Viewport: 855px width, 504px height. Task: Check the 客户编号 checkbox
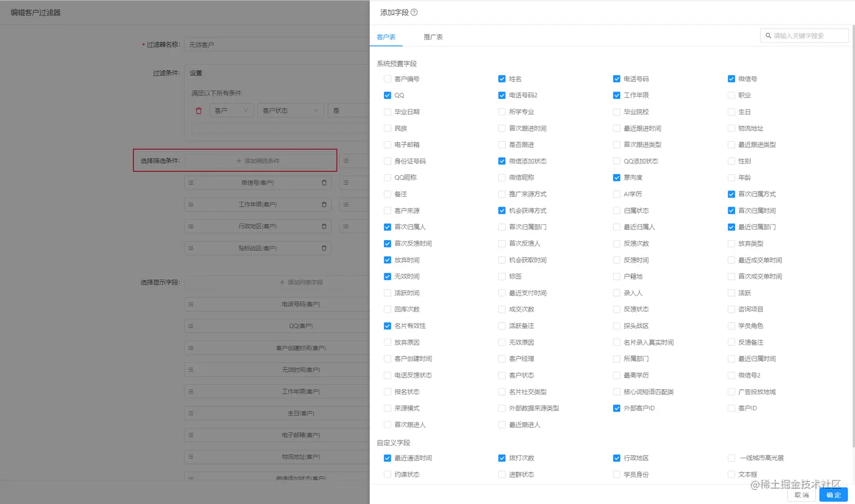pyautogui.click(x=387, y=79)
